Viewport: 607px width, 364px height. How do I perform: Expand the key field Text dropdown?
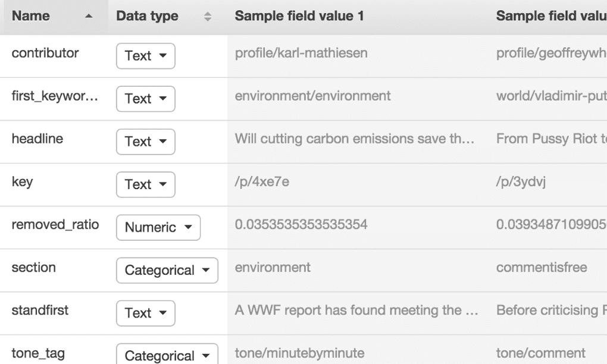[x=145, y=184]
